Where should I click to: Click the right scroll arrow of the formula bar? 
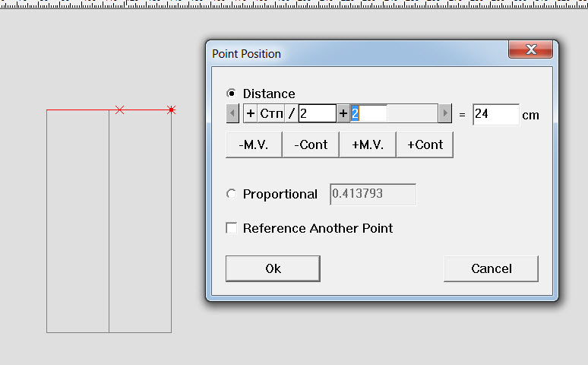(445, 114)
